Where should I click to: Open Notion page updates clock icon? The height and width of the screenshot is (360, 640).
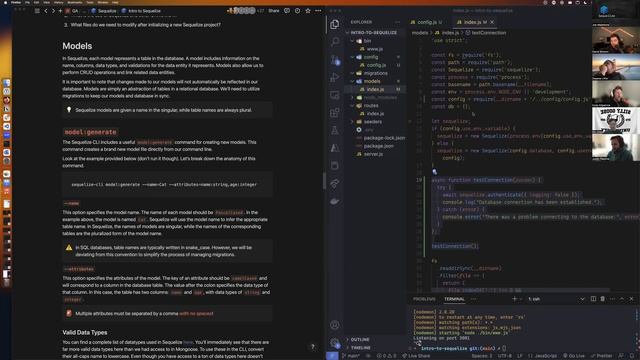(x=298, y=11)
